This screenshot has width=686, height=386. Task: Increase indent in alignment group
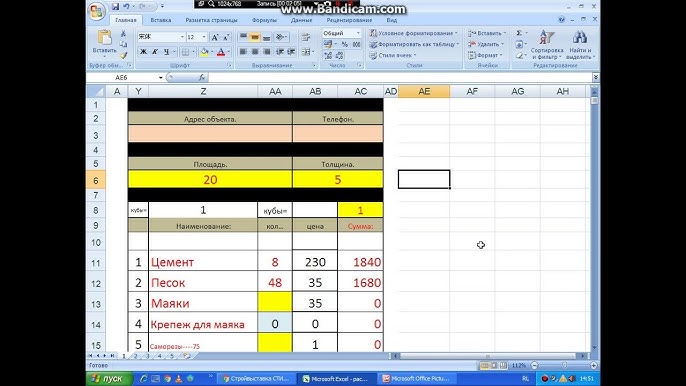click(291, 52)
